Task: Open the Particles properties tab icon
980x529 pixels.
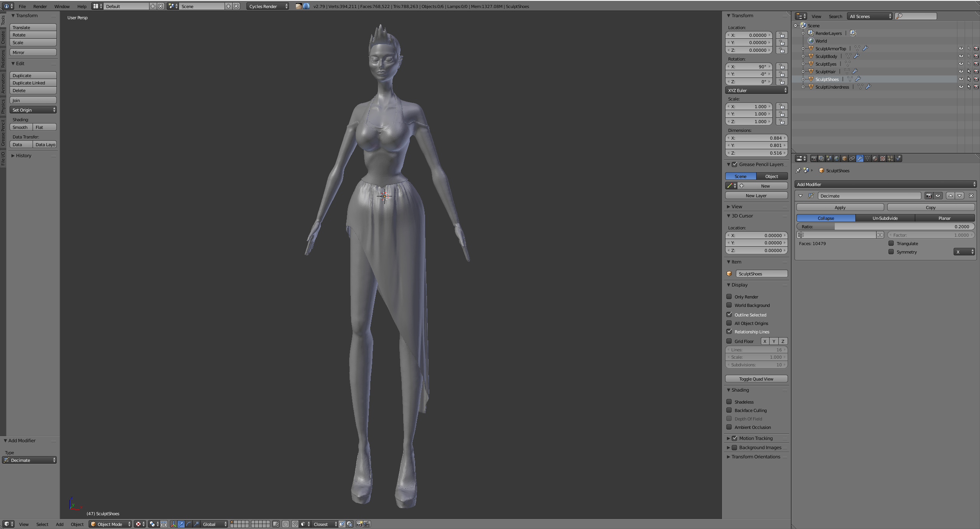Action: pyautogui.click(x=890, y=158)
